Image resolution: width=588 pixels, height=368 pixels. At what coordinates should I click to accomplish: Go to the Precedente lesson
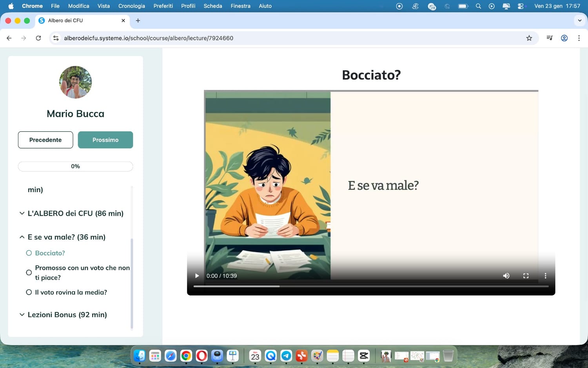click(45, 140)
